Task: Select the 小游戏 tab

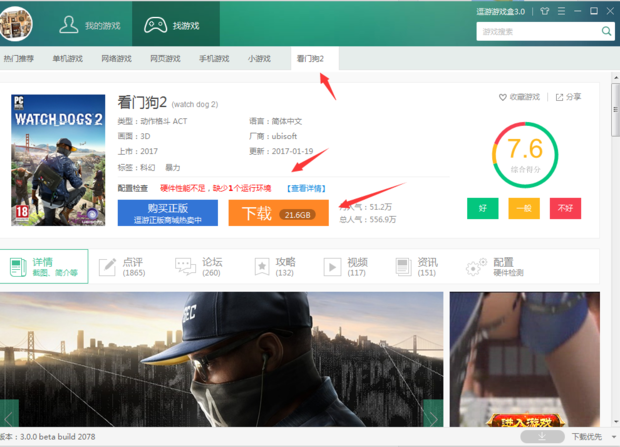Action: coord(259,59)
